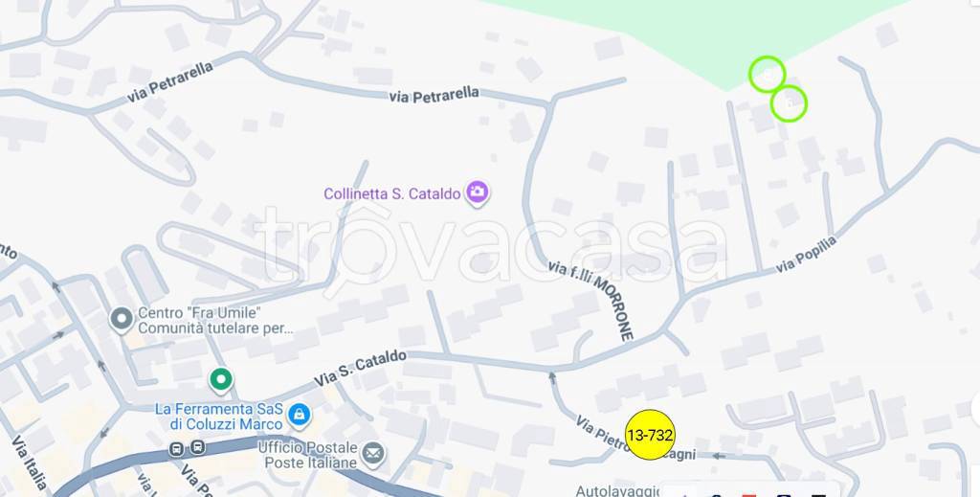The width and height of the screenshot is (980, 497).
Task: Click the Collinetta S. Cataldo camera pin
Action: (478, 192)
